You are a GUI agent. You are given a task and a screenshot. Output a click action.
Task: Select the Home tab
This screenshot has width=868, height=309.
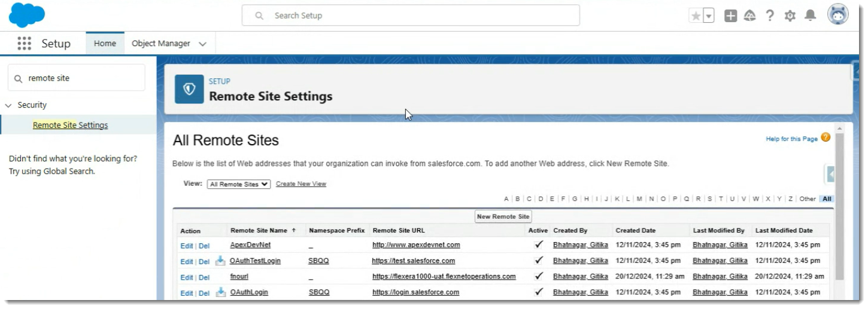(105, 44)
